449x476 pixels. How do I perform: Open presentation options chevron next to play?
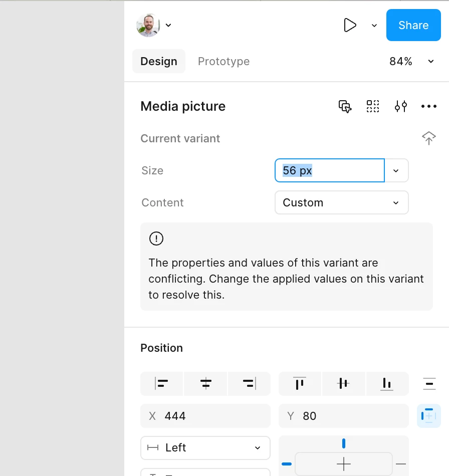[x=374, y=26]
